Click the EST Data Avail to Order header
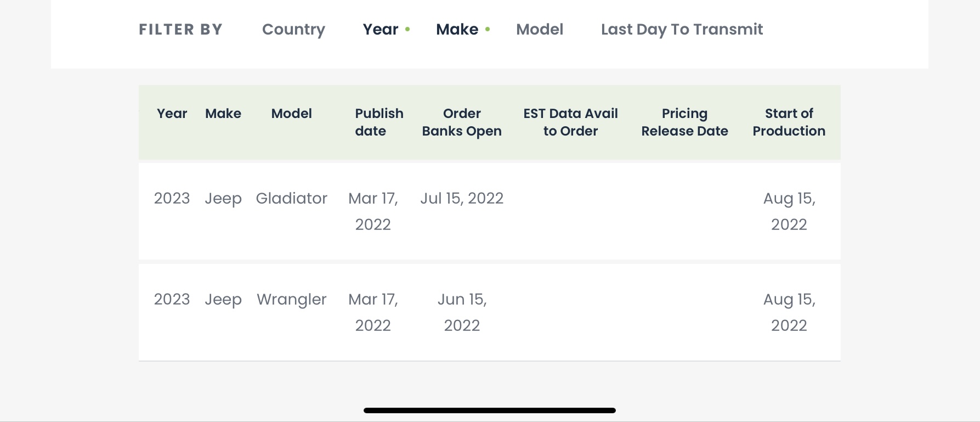The height and width of the screenshot is (422, 980). 570,122
